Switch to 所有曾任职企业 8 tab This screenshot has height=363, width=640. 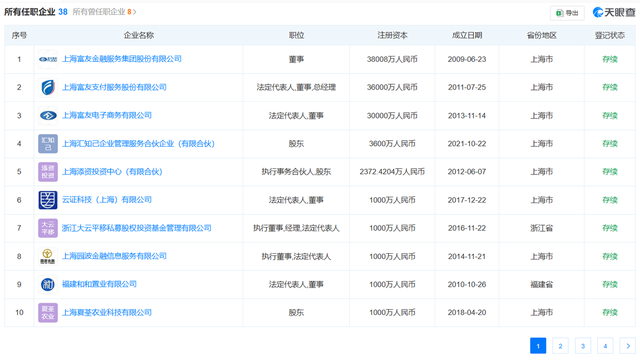pyautogui.click(x=104, y=12)
